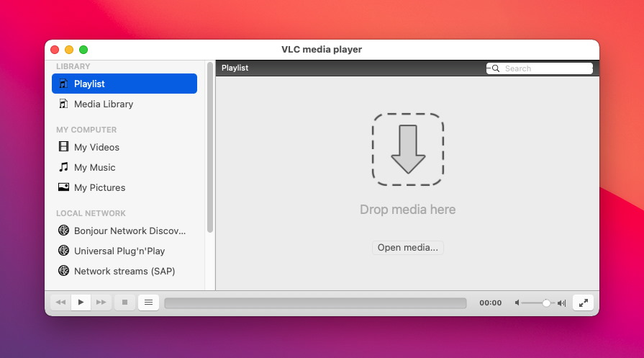Click the next/fast-forward playback button

(x=101, y=303)
